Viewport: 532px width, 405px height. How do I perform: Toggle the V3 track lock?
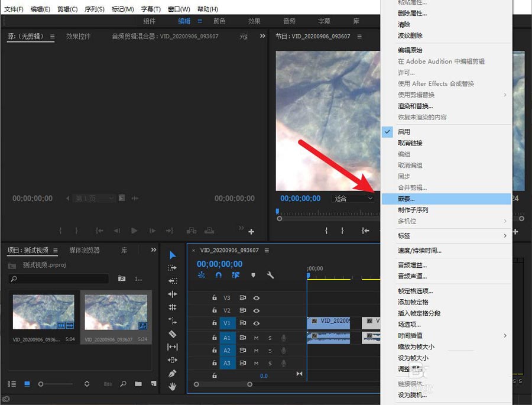tap(215, 298)
